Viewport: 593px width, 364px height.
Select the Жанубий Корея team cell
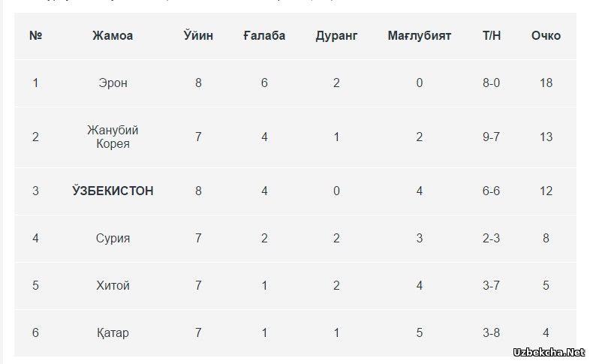click(x=113, y=137)
